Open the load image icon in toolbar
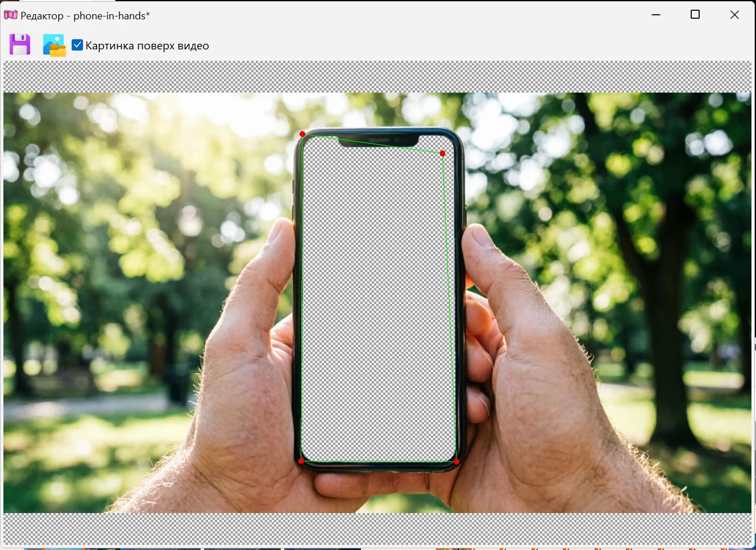 click(x=55, y=45)
